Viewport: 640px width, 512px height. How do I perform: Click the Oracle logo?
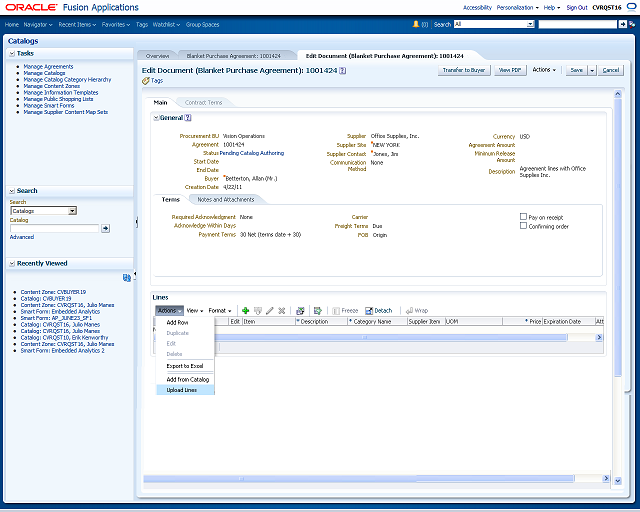pos(31,7)
